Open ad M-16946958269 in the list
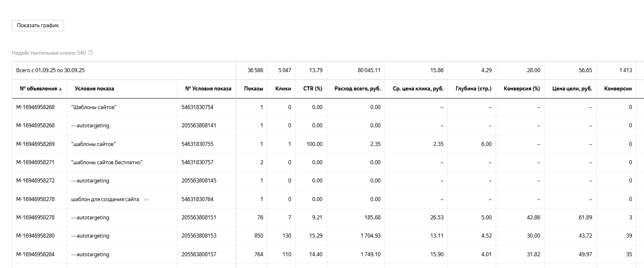Viewport: 644px width, 268px height. click(35, 144)
